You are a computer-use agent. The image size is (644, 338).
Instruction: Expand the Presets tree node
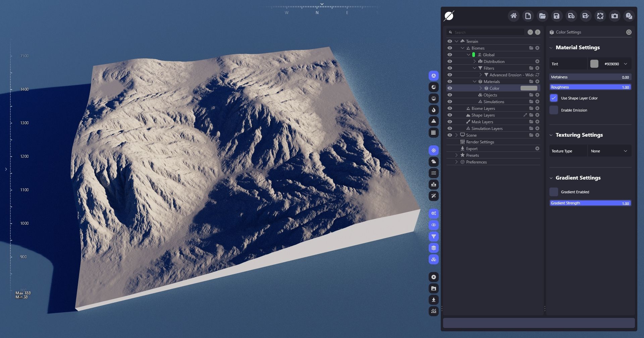(x=457, y=155)
